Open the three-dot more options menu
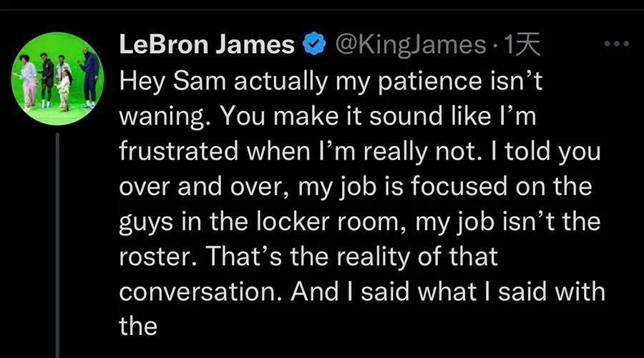The image size is (644, 358). click(x=616, y=44)
